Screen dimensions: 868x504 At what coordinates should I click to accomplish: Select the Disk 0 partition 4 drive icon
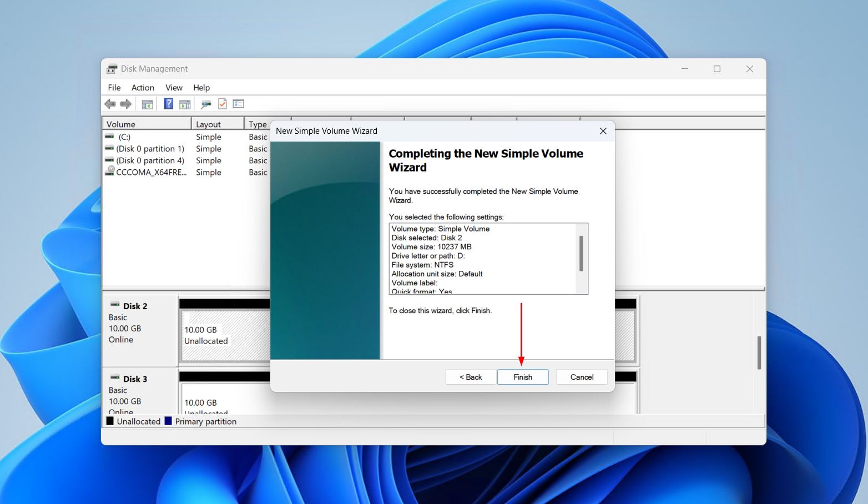pos(110,160)
